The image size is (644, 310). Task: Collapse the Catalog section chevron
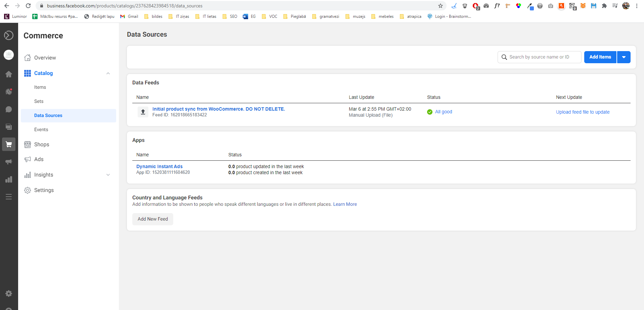click(108, 73)
